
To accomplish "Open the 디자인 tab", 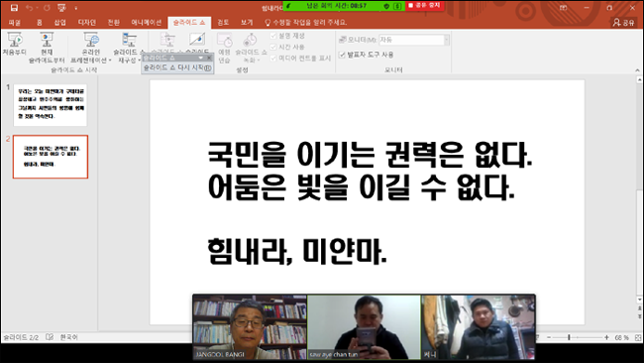I will [x=86, y=22].
